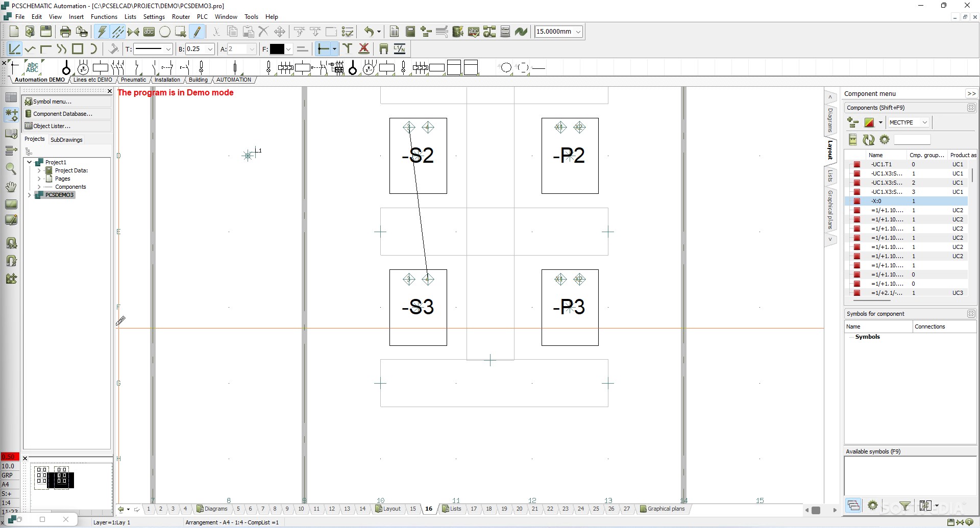This screenshot has height=528, width=980.
Task: Switch to Installation pickmenu tab
Action: (167, 80)
